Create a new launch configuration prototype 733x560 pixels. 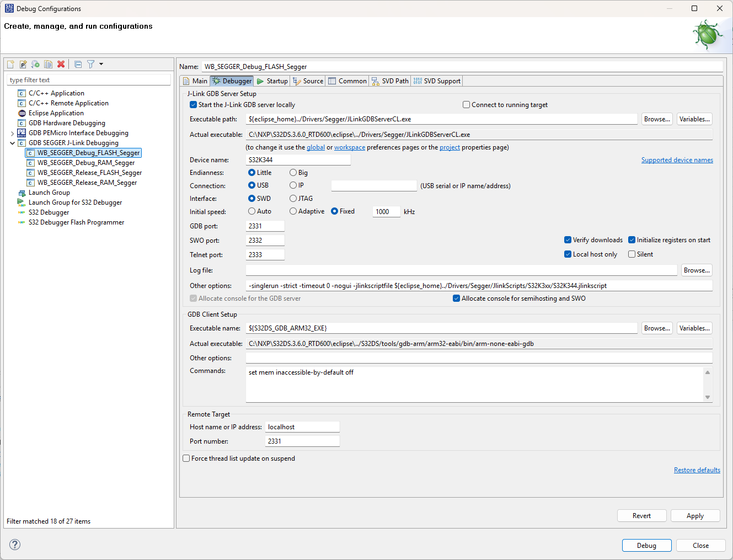[23, 65]
